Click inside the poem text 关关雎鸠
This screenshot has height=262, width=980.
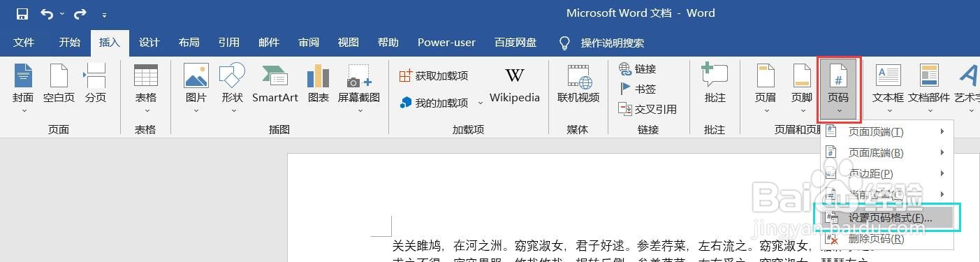coord(416,246)
